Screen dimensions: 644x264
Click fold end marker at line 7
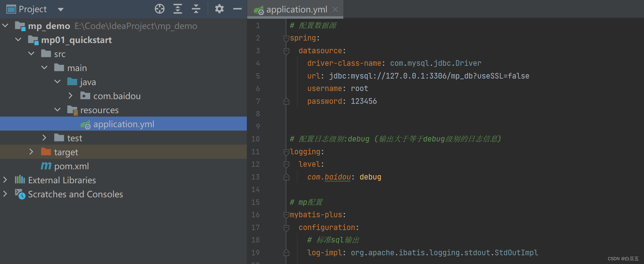[x=286, y=101]
